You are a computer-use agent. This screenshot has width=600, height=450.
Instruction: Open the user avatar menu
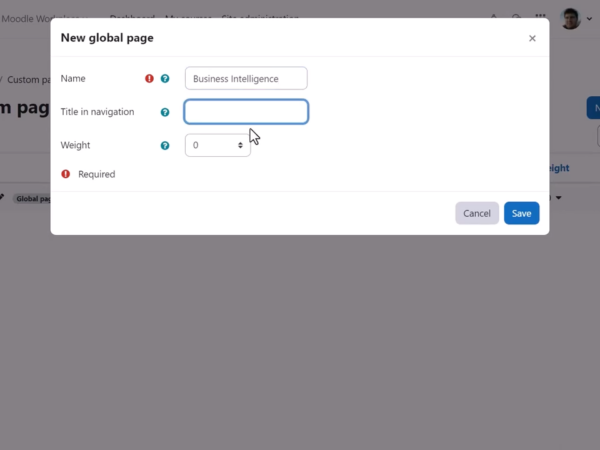point(589,18)
